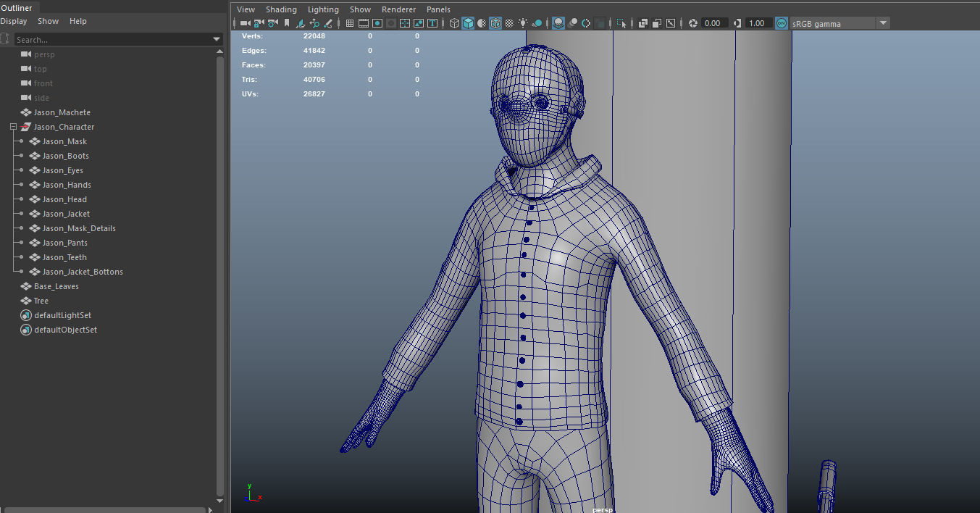The image size is (980, 513).
Task: Open the Outliner Help menu
Action: point(78,21)
